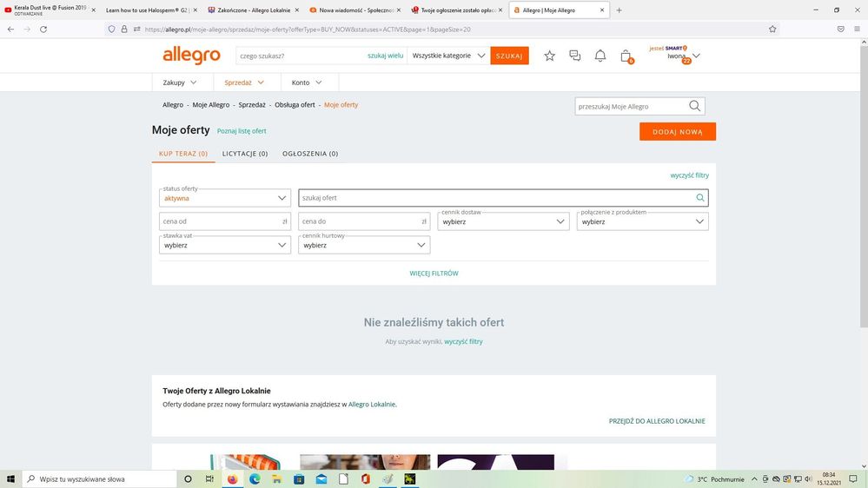Open the Windows Start menu
Screen dimensions: 868x488
(x=10, y=479)
